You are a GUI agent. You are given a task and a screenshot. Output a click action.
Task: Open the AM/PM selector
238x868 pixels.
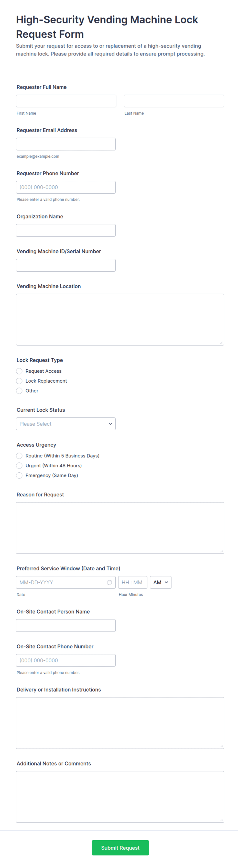coord(160,582)
